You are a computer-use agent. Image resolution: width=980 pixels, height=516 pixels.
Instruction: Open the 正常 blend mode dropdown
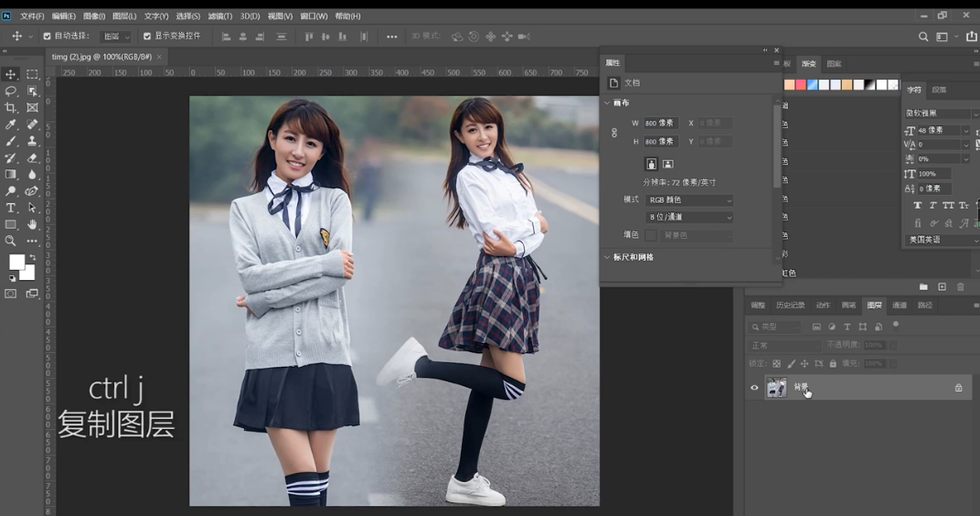(x=784, y=345)
